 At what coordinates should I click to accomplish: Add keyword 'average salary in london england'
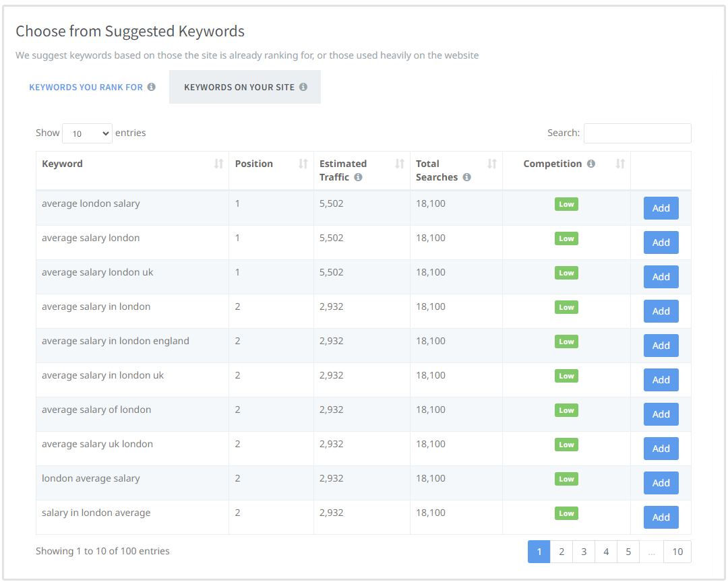pos(661,346)
